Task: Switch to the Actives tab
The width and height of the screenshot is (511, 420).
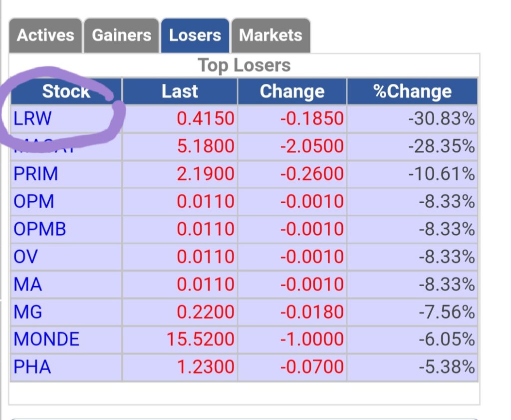Action: (45, 35)
